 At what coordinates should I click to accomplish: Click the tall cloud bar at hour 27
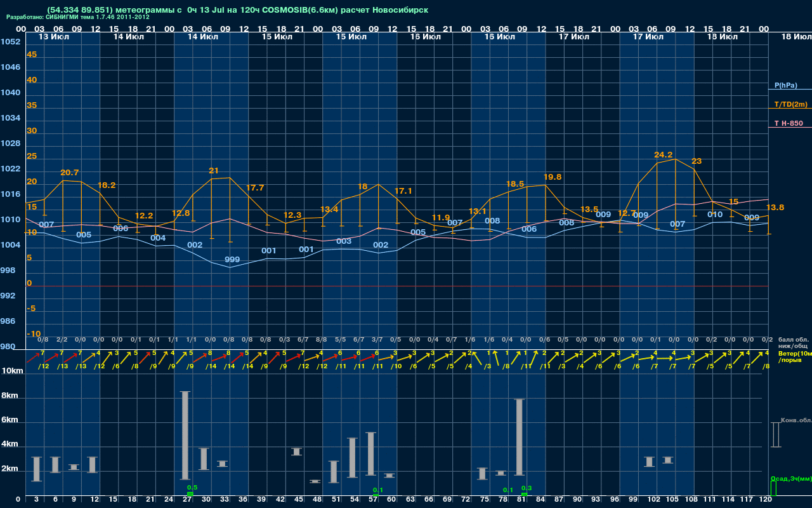click(185, 436)
